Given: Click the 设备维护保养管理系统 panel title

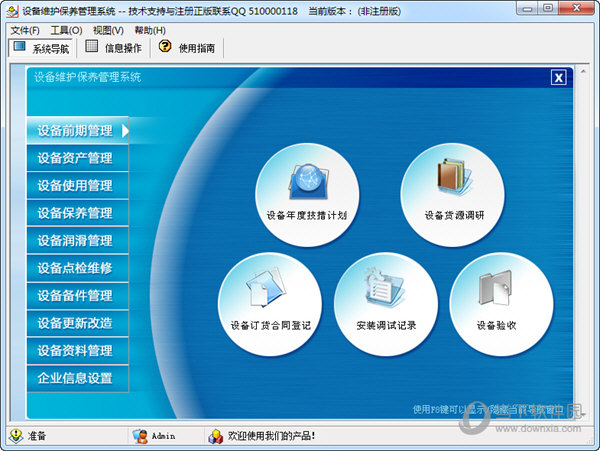Looking at the screenshot, I should (x=88, y=77).
